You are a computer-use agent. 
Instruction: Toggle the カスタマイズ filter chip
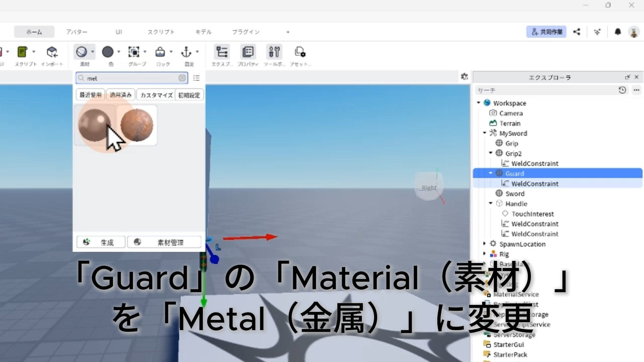click(156, 95)
